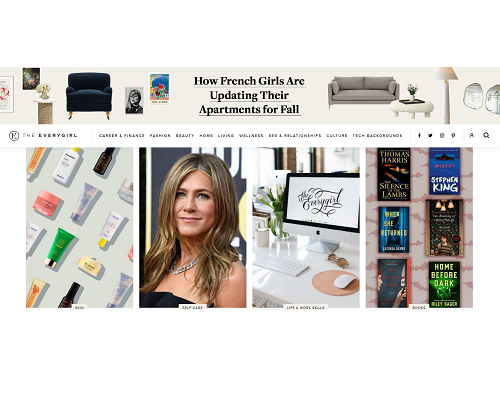Open the Wellness navigation item
The image size is (500, 400).
tap(251, 136)
